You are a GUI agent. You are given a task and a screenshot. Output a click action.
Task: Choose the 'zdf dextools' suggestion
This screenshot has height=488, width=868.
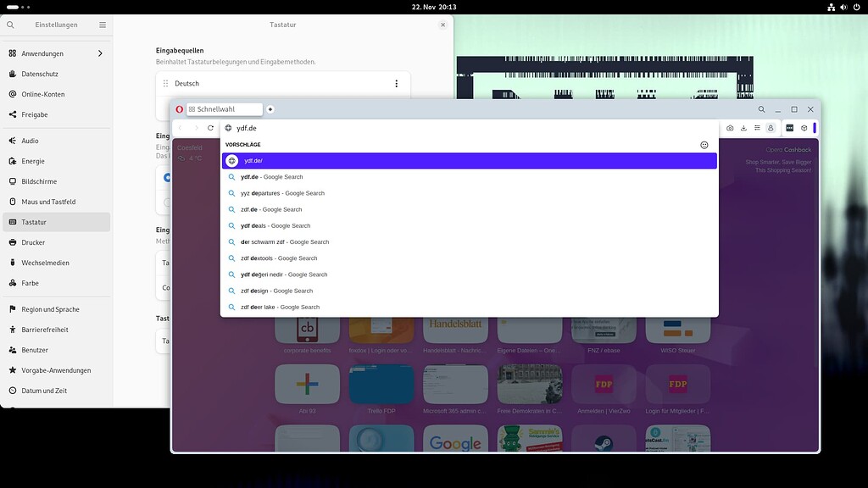click(470, 258)
